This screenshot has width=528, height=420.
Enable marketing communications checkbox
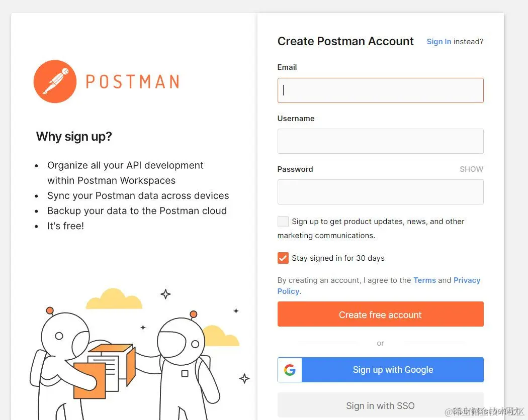[283, 222]
